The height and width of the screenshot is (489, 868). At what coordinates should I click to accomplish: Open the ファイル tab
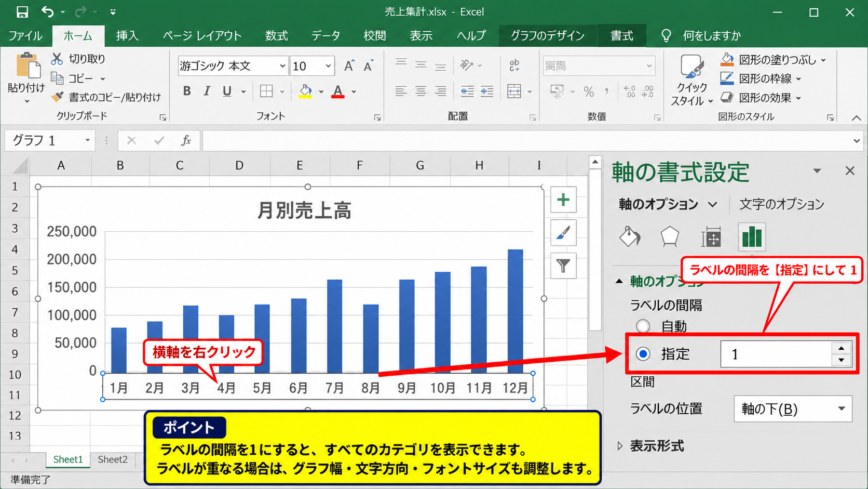click(x=25, y=35)
